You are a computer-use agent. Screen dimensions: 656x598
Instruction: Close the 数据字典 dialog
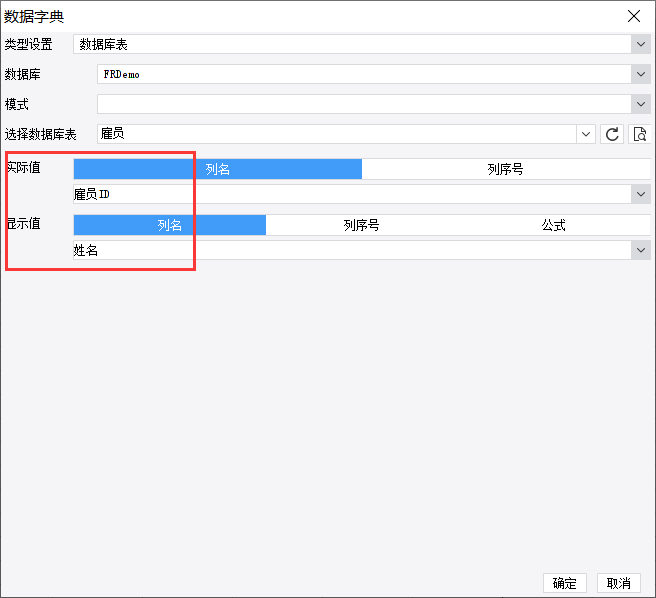(x=633, y=16)
